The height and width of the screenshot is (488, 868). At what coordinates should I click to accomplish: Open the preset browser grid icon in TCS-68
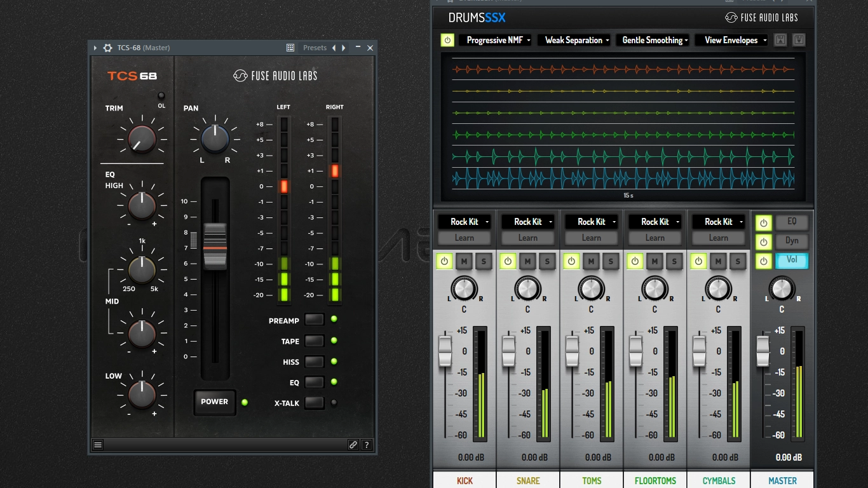290,48
